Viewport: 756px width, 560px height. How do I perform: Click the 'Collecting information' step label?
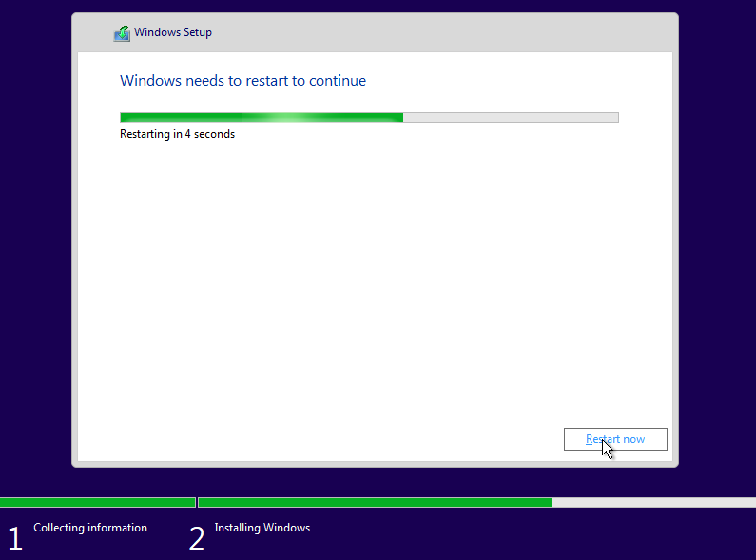tap(90, 528)
